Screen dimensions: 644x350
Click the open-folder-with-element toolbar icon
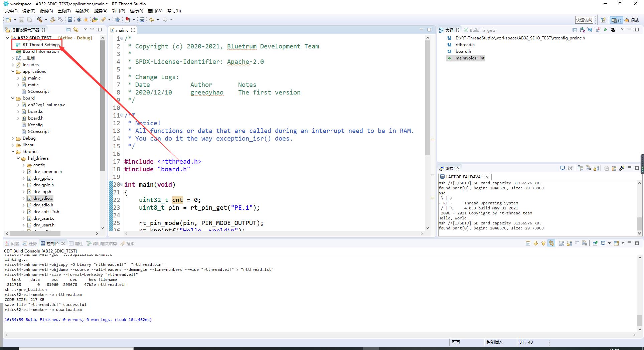click(x=95, y=20)
